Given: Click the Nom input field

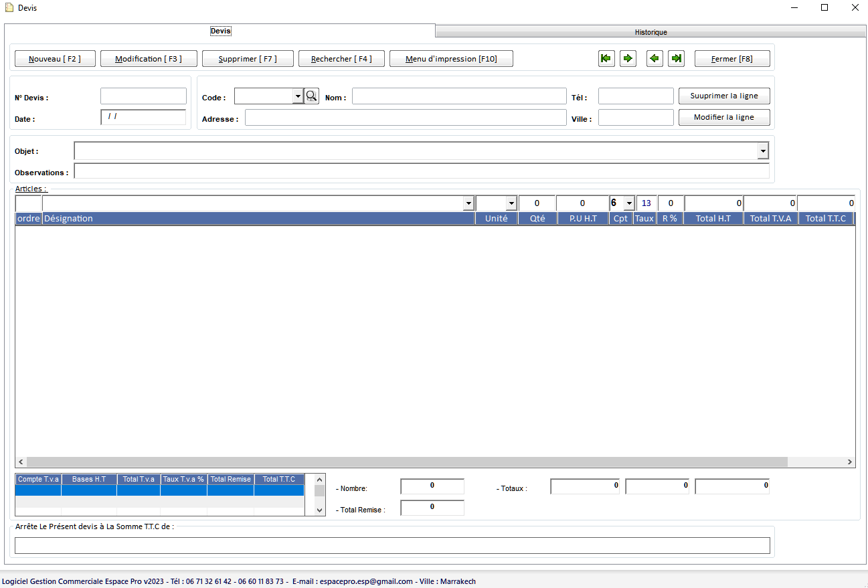Looking at the screenshot, I should (x=459, y=96).
